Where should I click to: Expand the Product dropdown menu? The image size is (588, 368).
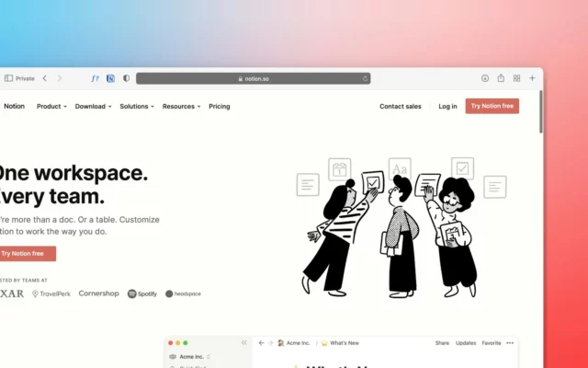click(x=51, y=107)
